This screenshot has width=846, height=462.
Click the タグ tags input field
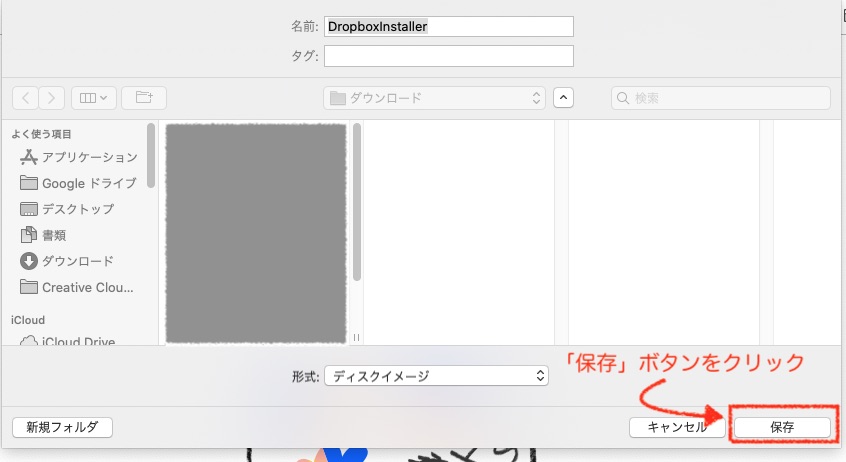click(x=448, y=56)
